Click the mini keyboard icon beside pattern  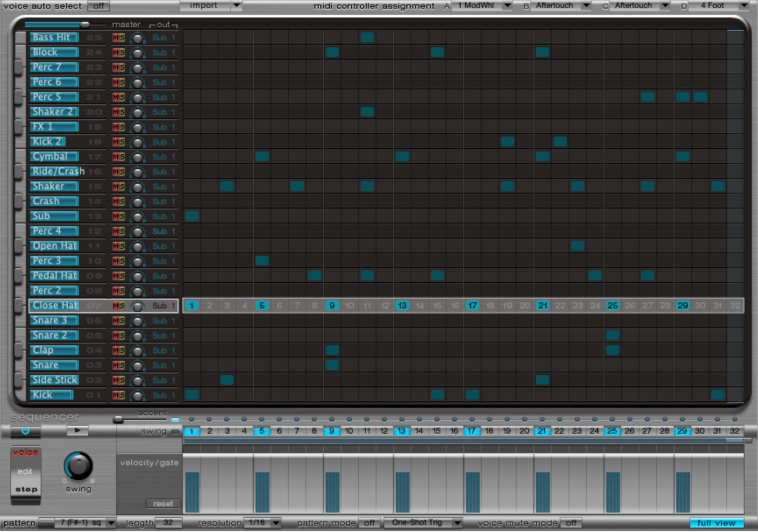click(x=45, y=523)
